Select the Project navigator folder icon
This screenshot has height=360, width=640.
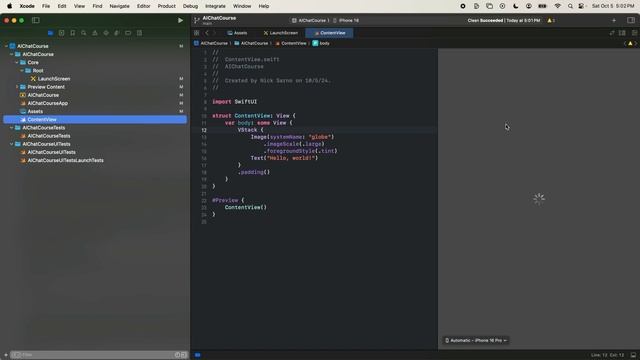tap(51, 33)
